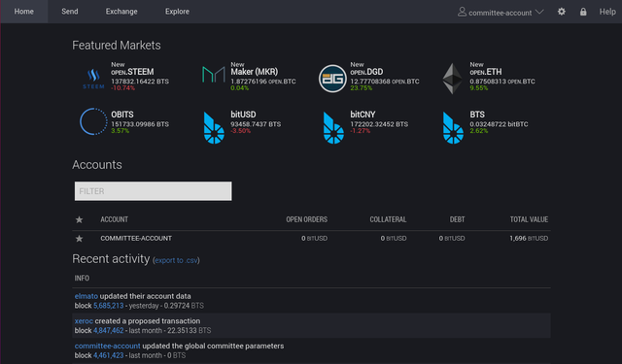Select the OPEN.DGD market title
Image resolution: width=622 pixels, height=364 pixels.
(x=366, y=72)
